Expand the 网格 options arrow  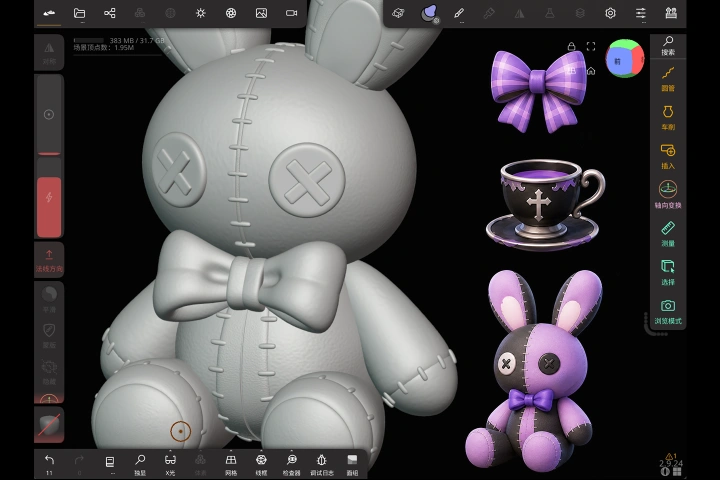point(231,451)
